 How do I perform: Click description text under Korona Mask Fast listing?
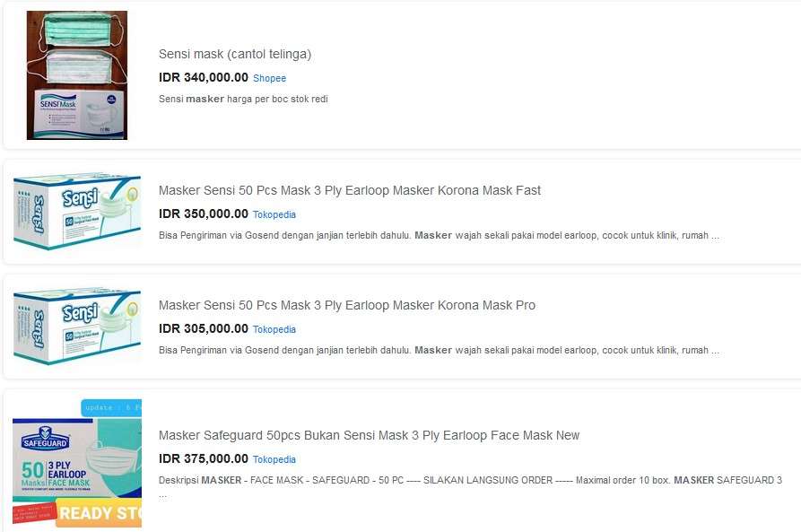coord(439,236)
